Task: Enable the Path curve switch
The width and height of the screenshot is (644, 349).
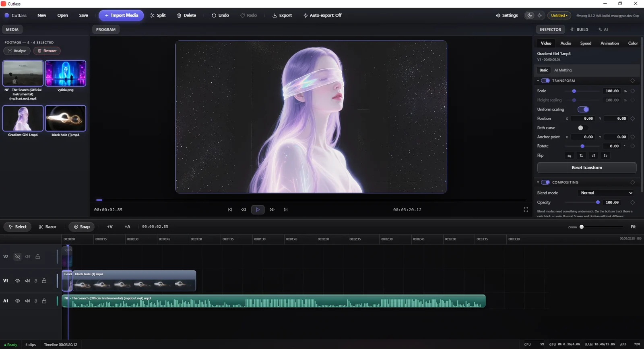Action: point(583,128)
